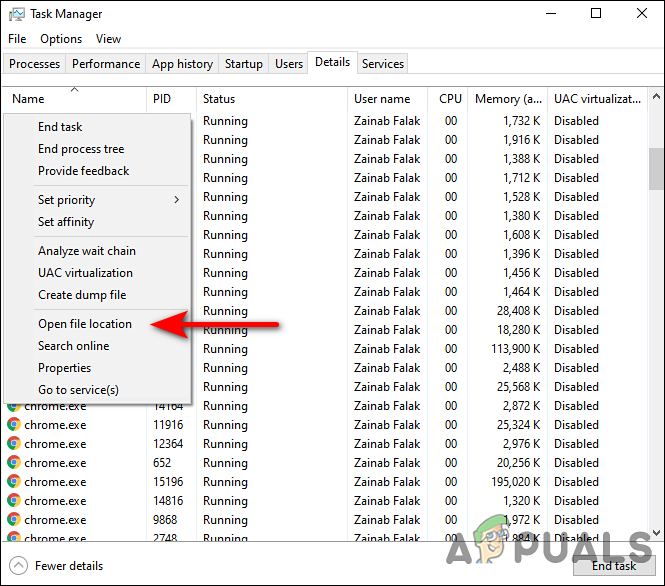Choose End process tree in context menu
This screenshot has height=586, width=665.
pyautogui.click(x=97, y=149)
